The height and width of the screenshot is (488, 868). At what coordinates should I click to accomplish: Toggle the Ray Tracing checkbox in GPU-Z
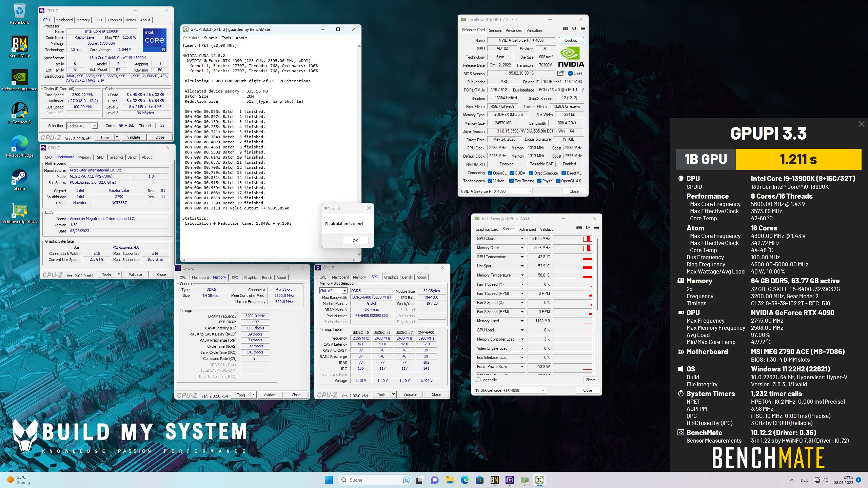pos(511,181)
